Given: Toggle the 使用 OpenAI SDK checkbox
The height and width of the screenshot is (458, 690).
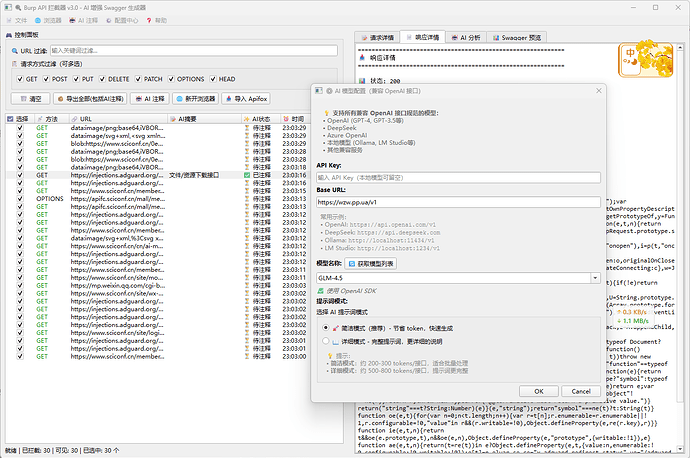Looking at the screenshot, I should pyautogui.click(x=320, y=291).
